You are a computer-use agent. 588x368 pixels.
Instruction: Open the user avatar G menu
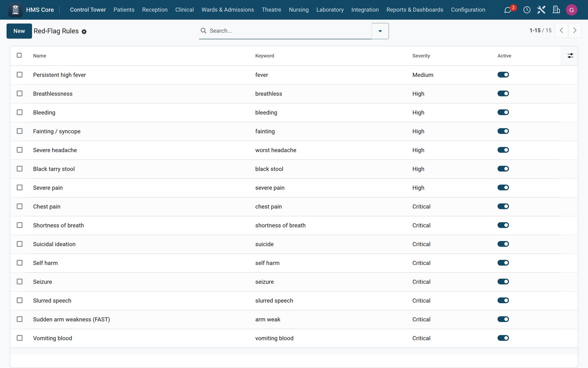571,10
